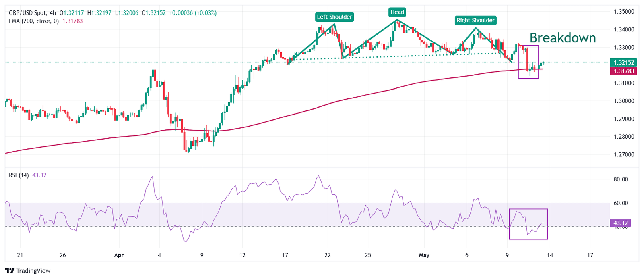Open the RSI (14) indicator legend
The width and height of the screenshot is (644, 279).
tap(19, 175)
